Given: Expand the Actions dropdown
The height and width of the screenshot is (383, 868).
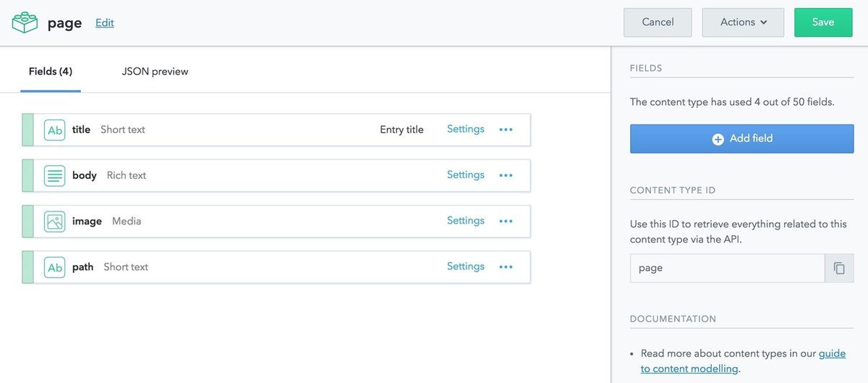Looking at the screenshot, I should point(743,22).
